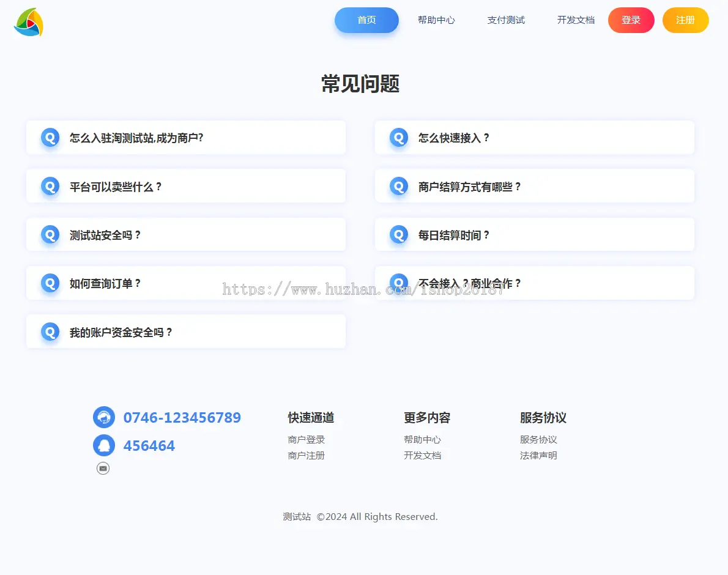Open the footer 服务协议 link
The image size is (728, 575).
538,439
